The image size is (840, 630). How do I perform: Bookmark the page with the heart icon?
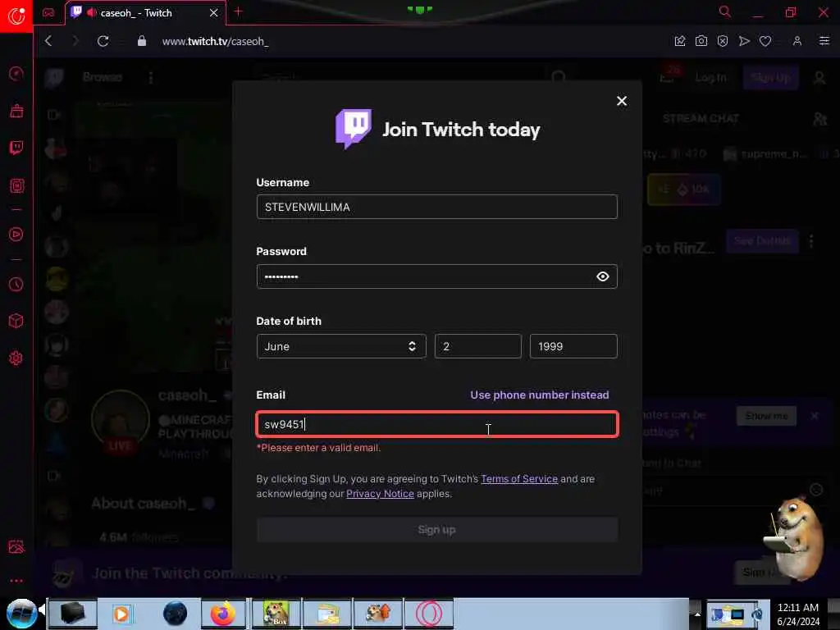click(x=765, y=41)
